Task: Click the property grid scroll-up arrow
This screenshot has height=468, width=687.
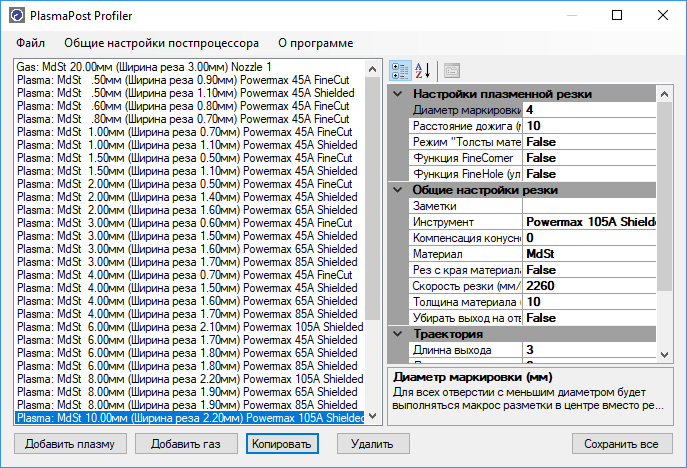Action: [x=664, y=94]
